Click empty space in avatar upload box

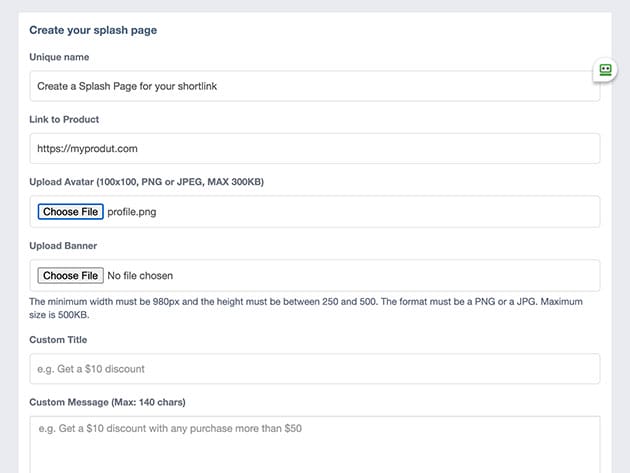(400, 212)
